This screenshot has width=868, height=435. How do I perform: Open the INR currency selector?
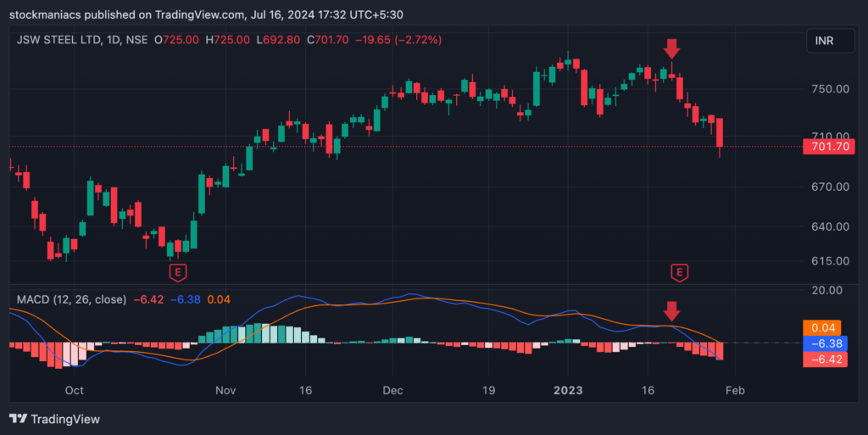pyautogui.click(x=830, y=41)
